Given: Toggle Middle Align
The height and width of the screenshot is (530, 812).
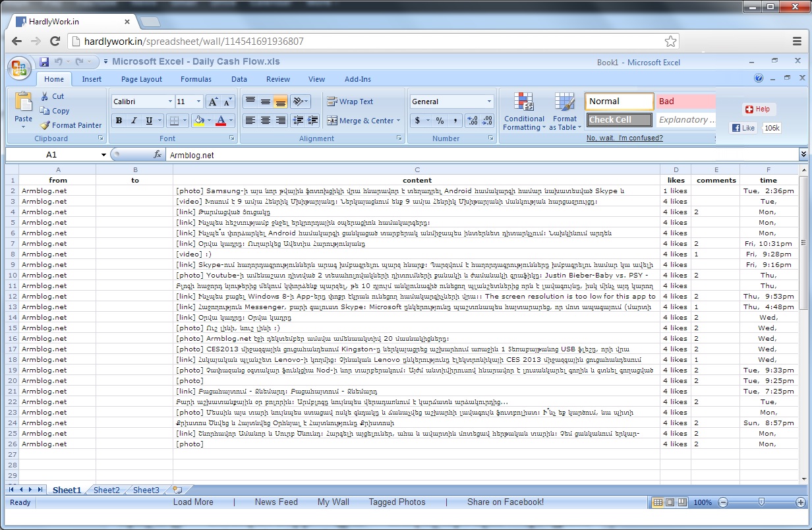Looking at the screenshot, I should 265,102.
